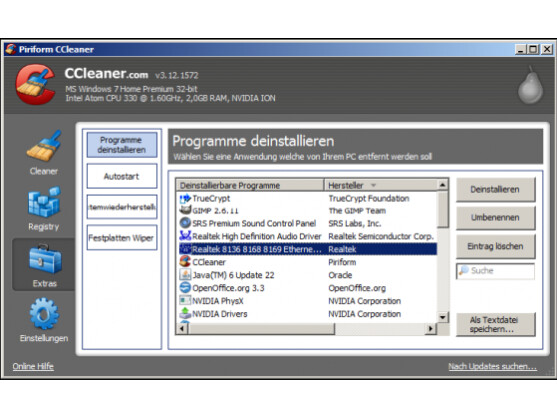Click the NVIDIA Drivers icon
Viewport: 557px width, 418px height.
185,314
